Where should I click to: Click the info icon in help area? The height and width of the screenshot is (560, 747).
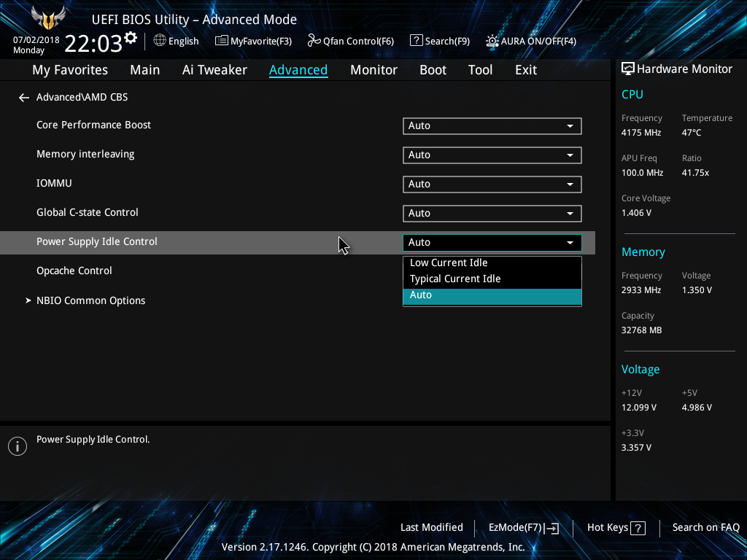[x=18, y=446]
